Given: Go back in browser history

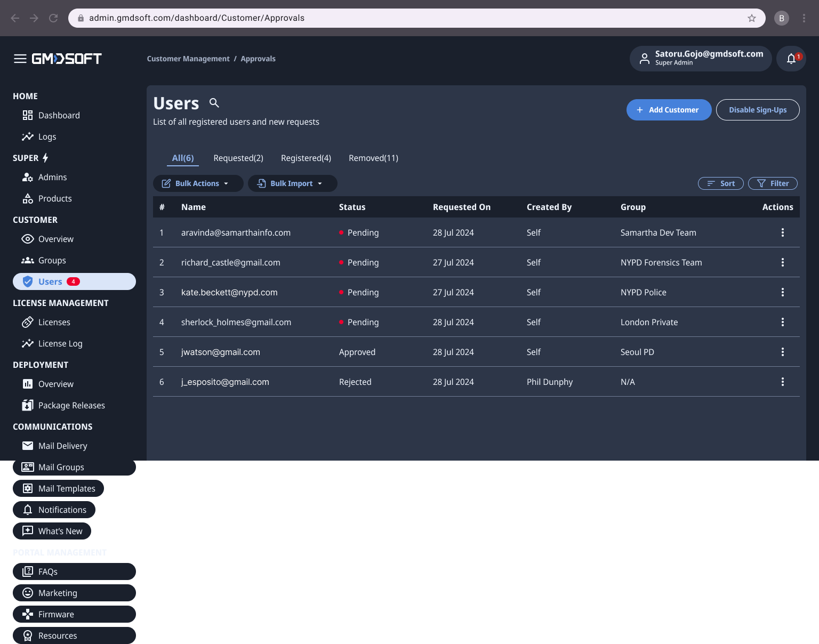Looking at the screenshot, I should tap(15, 18).
